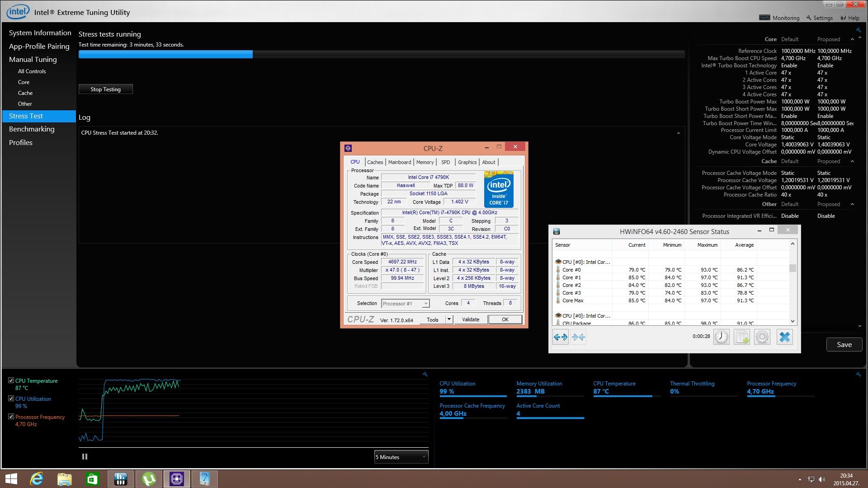Switch to CPU-Z Mainboard tab
The image size is (868, 488).
coord(400,162)
